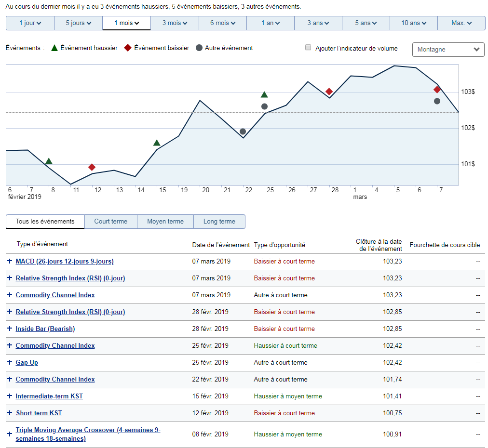The image size is (488, 448).
Task: Open the Intermediate-term KST link
Action: tap(49, 396)
